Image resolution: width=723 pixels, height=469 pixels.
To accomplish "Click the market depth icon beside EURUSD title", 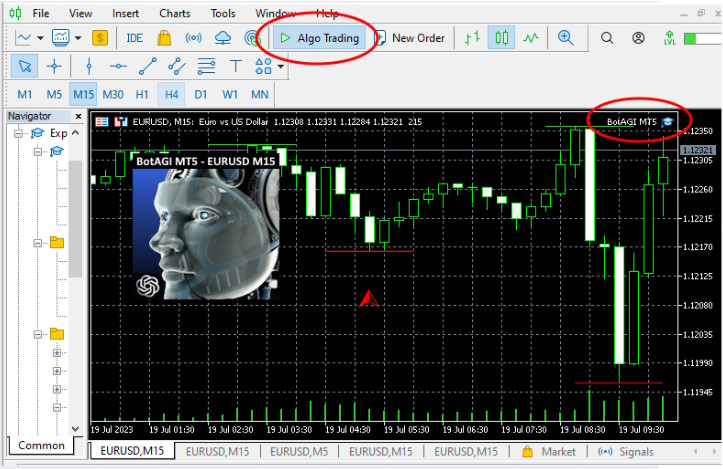I will [x=121, y=122].
